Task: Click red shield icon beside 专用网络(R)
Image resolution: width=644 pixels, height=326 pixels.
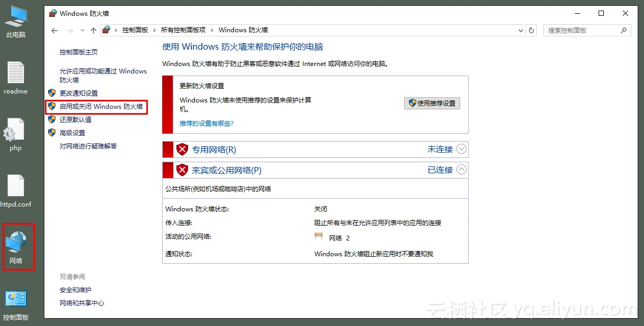Action: 182,150
